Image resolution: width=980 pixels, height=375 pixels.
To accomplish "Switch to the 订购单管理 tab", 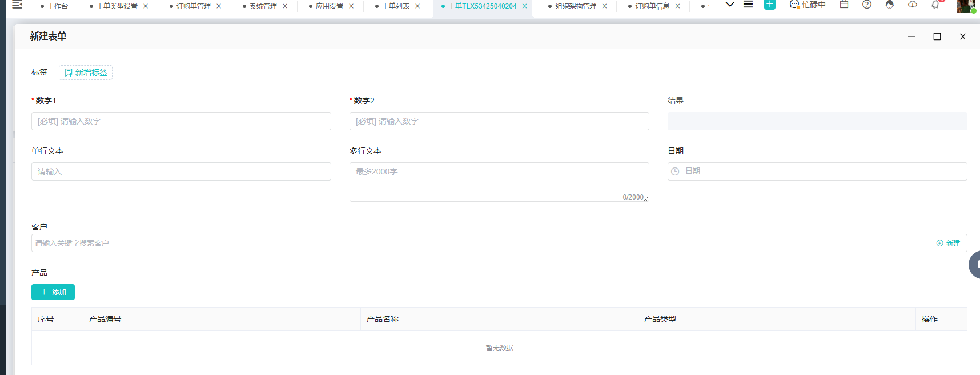I will (x=193, y=6).
